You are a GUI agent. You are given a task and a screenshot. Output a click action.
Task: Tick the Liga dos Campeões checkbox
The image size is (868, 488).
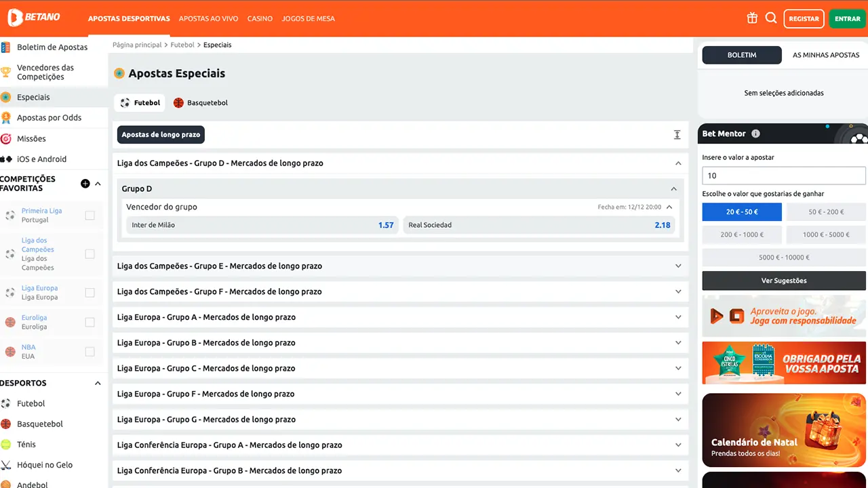90,254
